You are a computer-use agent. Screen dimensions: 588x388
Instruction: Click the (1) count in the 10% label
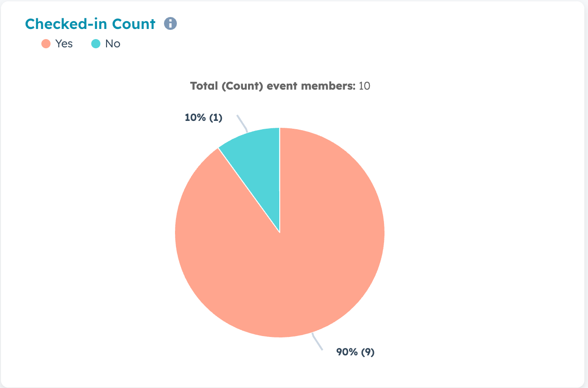[x=215, y=118]
